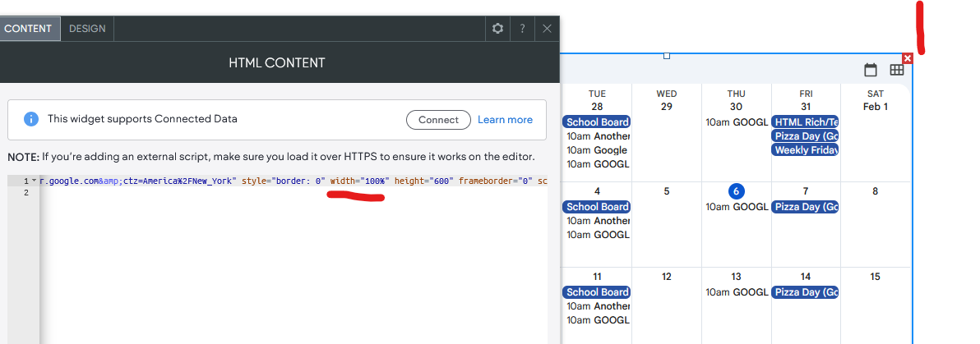Click the top resize handle of calendar widget

pos(667,56)
